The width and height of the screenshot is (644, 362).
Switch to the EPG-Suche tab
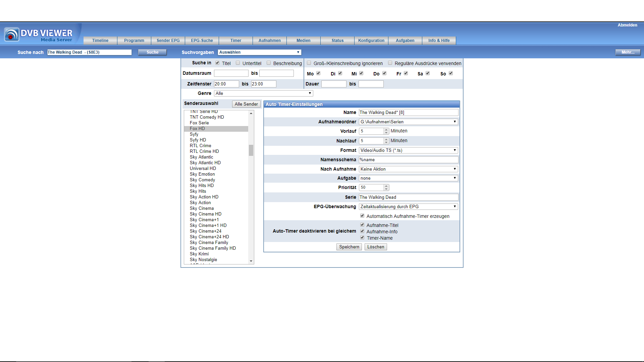(202, 41)
